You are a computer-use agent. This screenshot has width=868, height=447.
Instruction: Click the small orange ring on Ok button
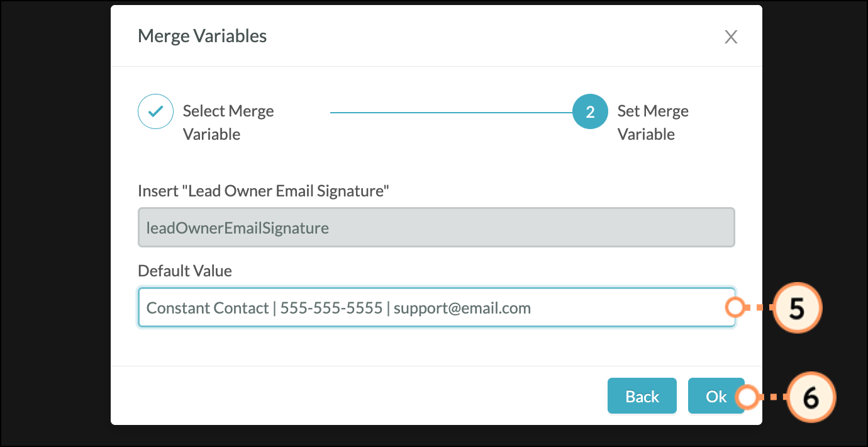point(747,397)
